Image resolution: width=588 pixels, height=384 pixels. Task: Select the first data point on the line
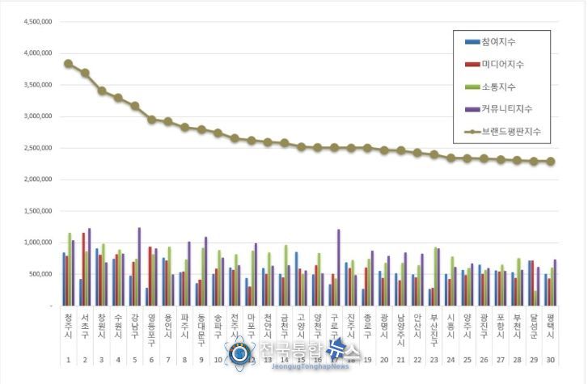(x=68, y=63)
